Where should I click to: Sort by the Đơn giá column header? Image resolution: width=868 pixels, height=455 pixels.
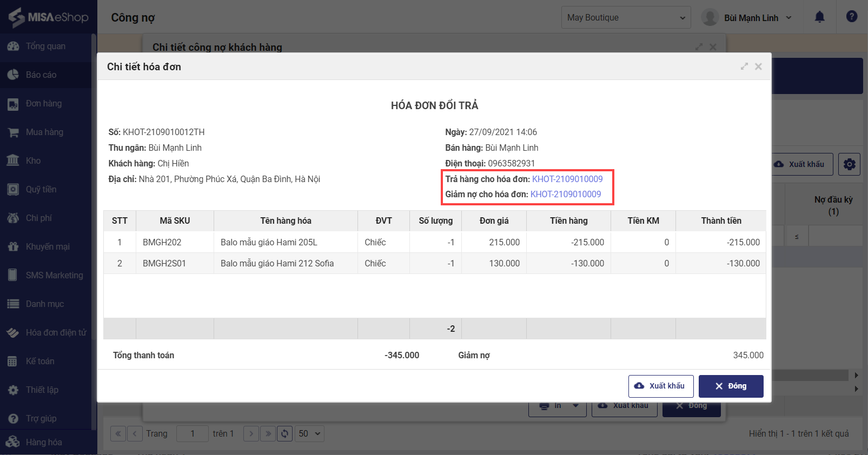pos(494,220)
